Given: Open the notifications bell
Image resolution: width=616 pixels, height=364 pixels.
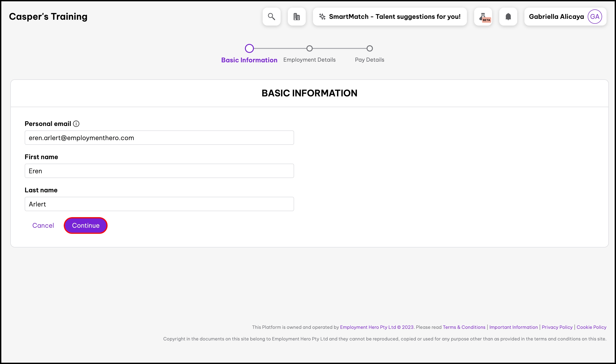Looking at the screenshot, I should pyautogui.click(x=508, y=16).
